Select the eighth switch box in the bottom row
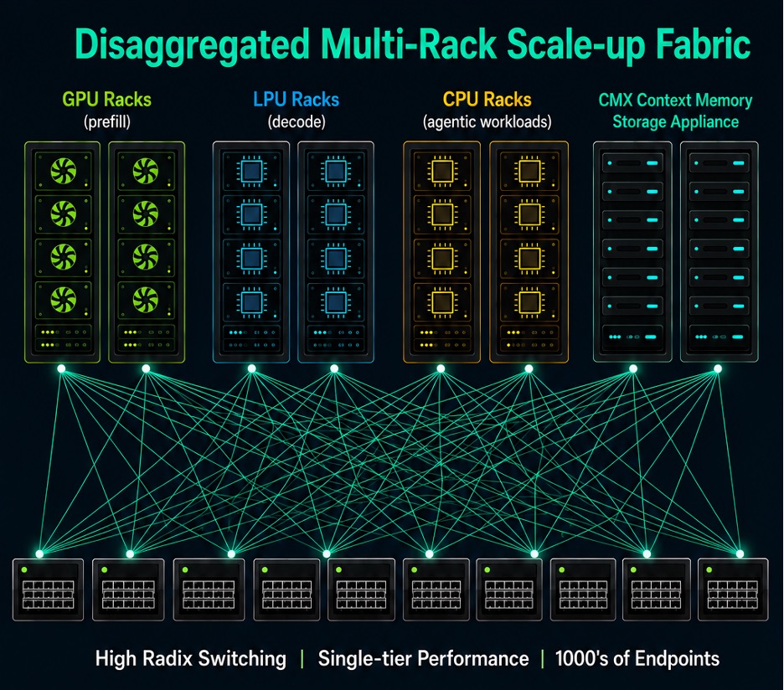 click(x=583, y=590)
